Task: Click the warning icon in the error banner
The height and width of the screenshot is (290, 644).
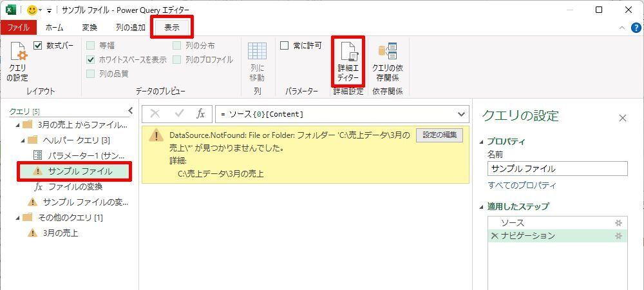Action: [156, 136]
